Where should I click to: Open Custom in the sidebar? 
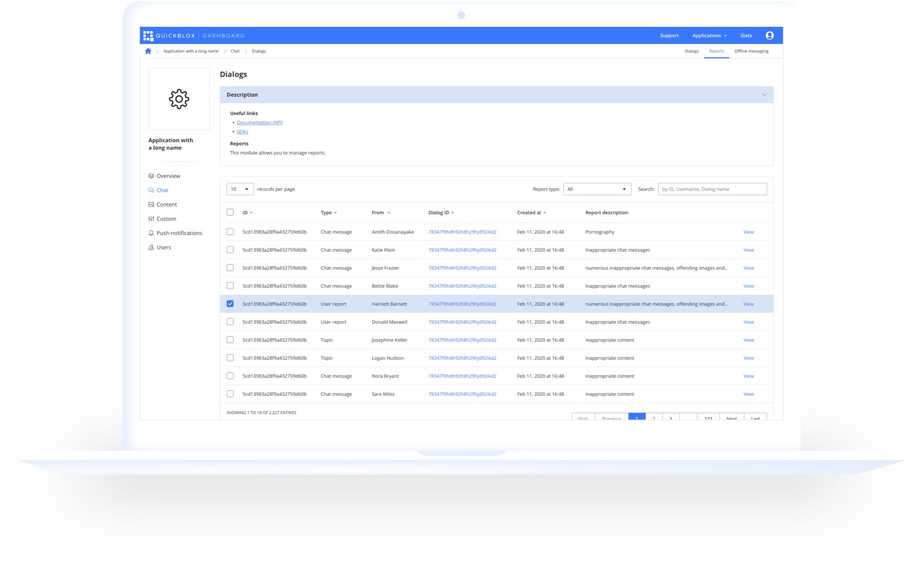pyautogui.click(x=162, y=219)
